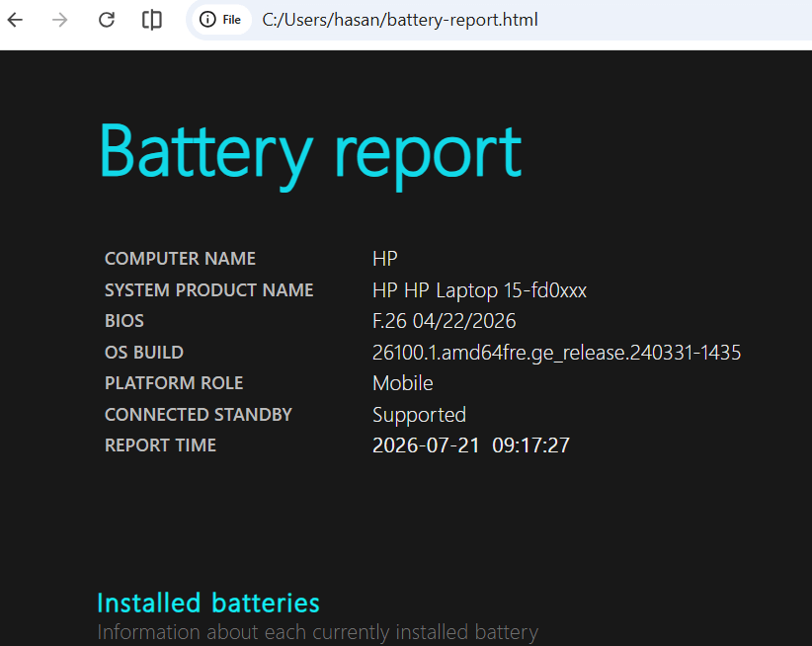812x646 pixels.
Task: Click the SYSTEM PRODUCT NAME label
Action: 209,289
